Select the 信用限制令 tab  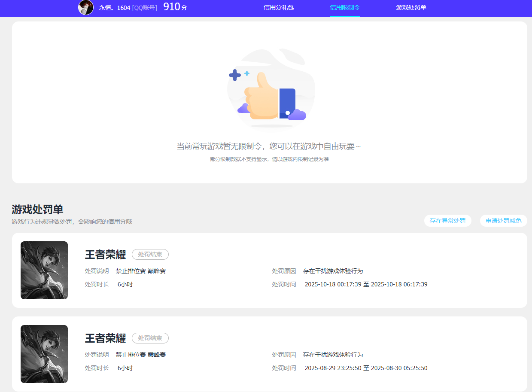(345, 8)
